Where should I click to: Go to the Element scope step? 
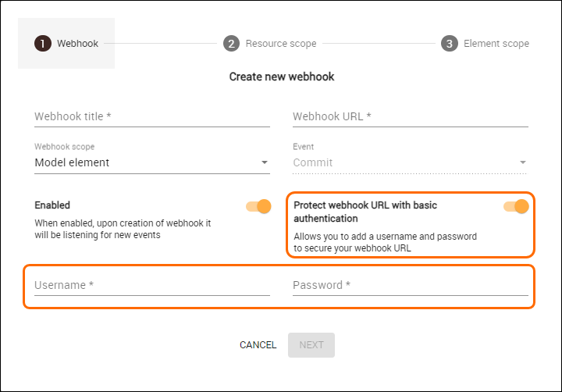[x=496, y=44]
